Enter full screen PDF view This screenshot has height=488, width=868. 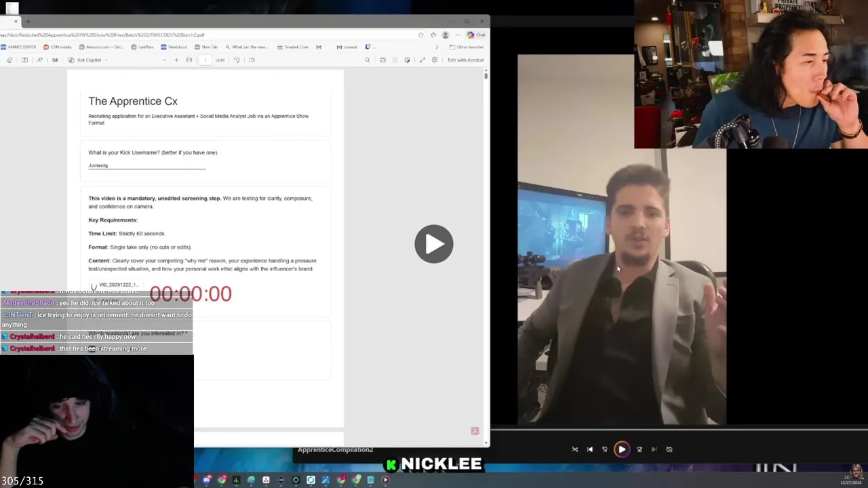pyautogui.click(x=422, y=60)
